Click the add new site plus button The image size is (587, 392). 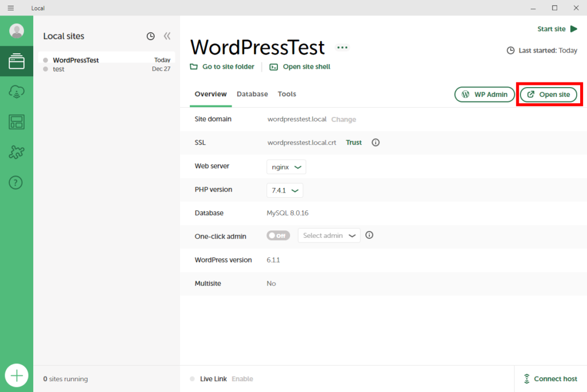pos(17,375)
